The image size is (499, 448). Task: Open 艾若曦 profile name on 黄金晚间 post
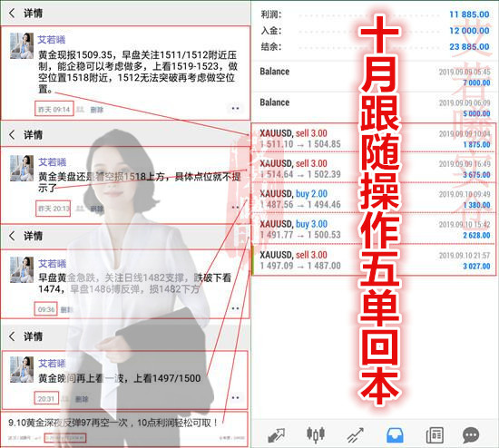(53, 363)
